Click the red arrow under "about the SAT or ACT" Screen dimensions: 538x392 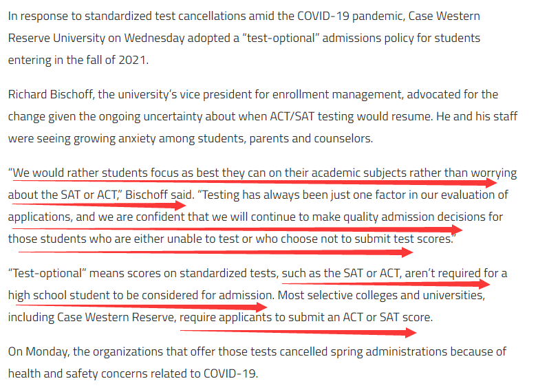[96, 205]
